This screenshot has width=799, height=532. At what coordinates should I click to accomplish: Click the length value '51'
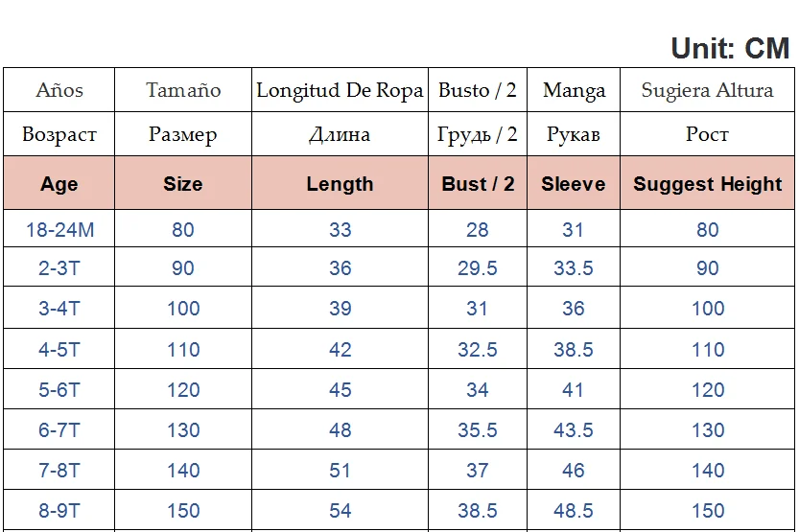click(340, 471)
